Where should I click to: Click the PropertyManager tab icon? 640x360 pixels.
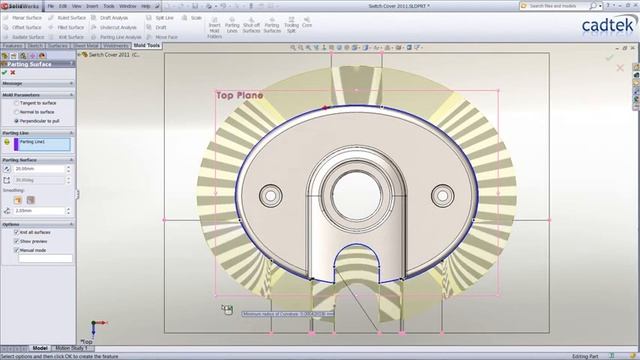(x=14, y=56)
